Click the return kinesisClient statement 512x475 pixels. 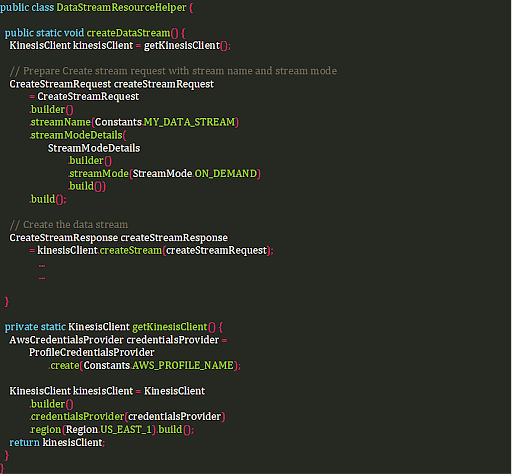point(57,443)
